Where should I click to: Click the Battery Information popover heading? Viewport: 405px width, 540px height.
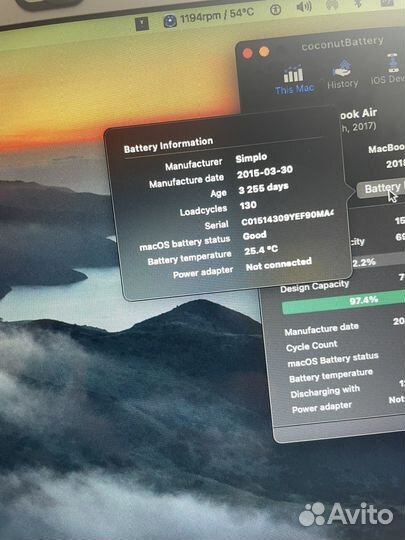pos(168,145)
